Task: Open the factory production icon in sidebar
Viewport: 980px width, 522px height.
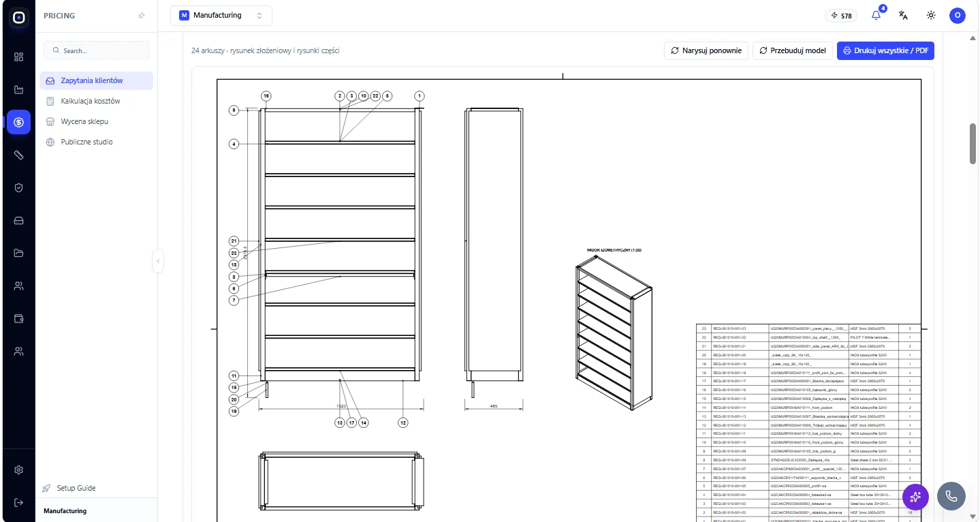Action: tap(18, 89)
